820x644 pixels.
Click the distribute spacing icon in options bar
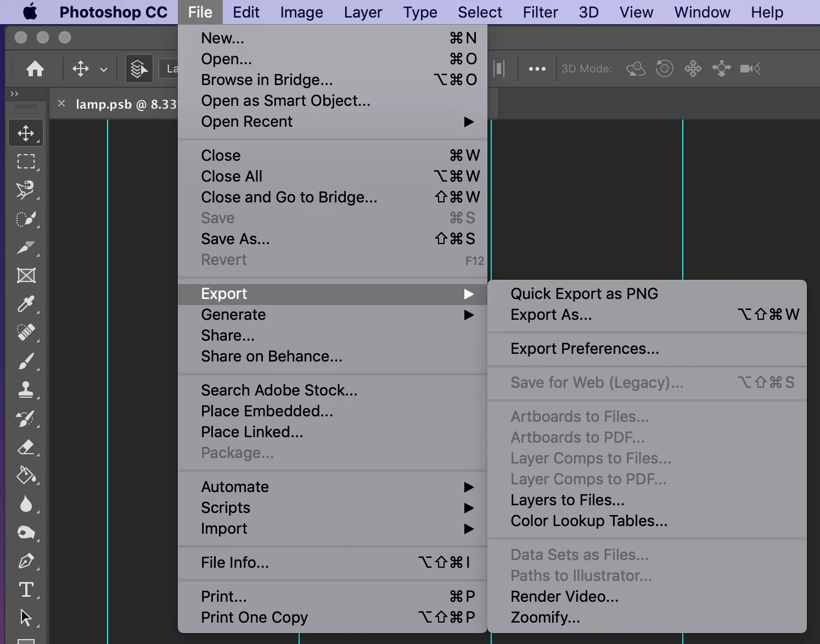pyautogui.click(x=499, y=69)
